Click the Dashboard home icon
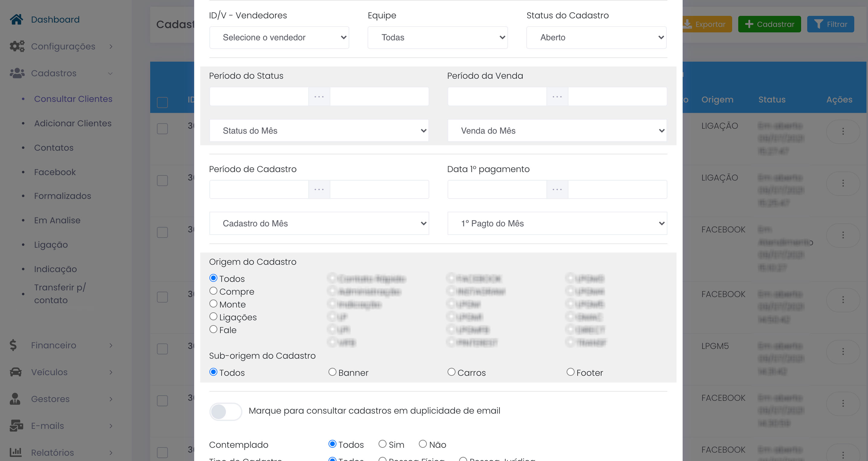 pos(16,19)
